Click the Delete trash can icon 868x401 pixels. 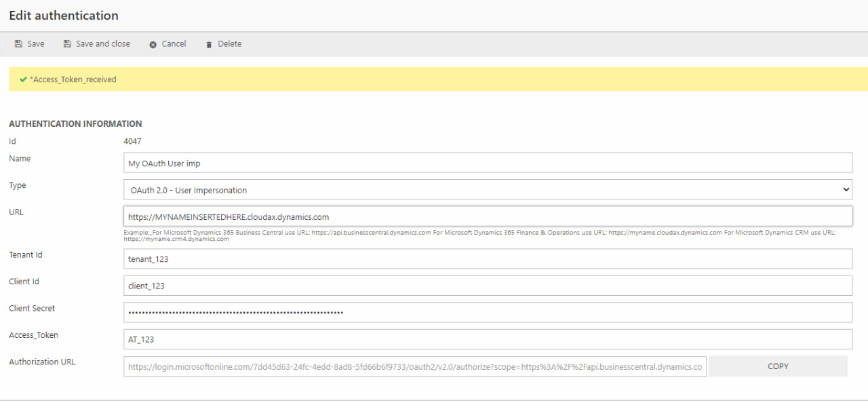pyautogui.click(x=209, y=44)
